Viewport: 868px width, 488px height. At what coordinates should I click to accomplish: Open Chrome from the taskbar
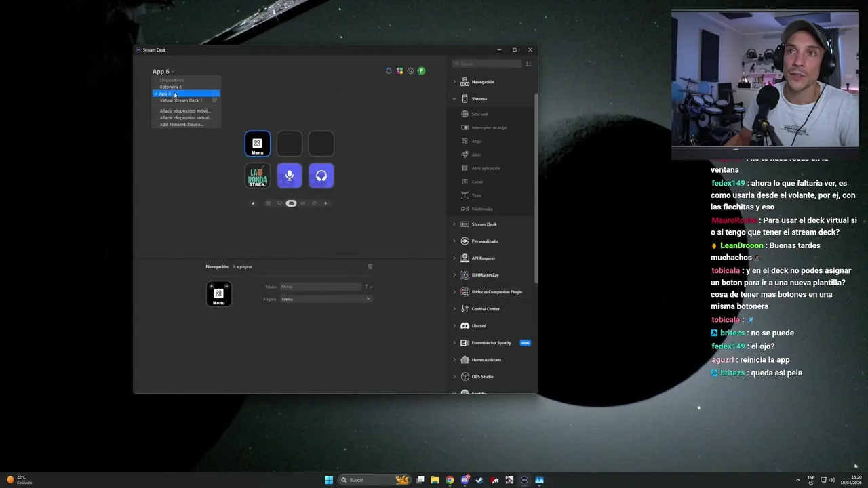(450, 480)
